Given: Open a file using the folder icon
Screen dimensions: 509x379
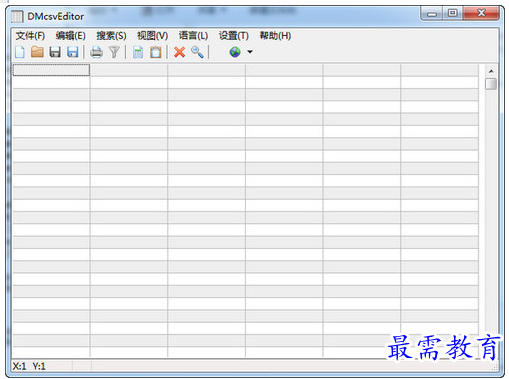Looking at the screenshot, I should (x=37, y=52).
